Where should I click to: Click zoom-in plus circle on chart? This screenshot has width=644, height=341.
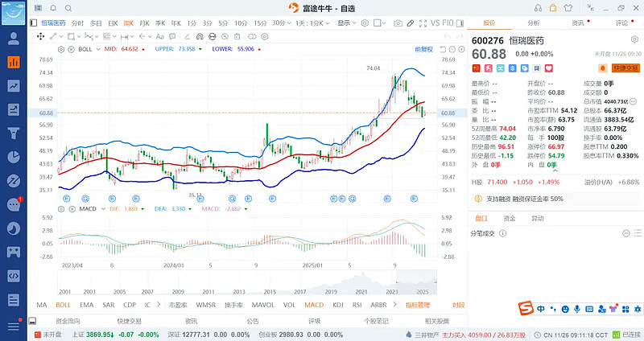click(461, 49)
